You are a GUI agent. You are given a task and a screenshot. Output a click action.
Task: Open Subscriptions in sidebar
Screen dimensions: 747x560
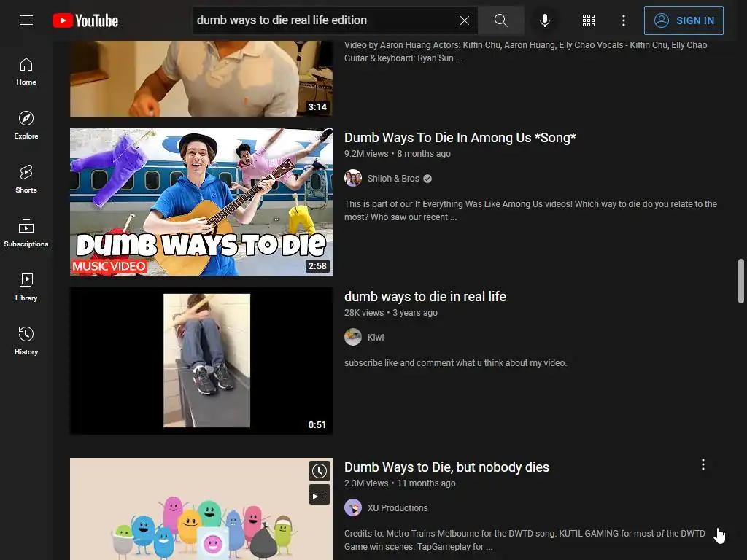(26, 233)
